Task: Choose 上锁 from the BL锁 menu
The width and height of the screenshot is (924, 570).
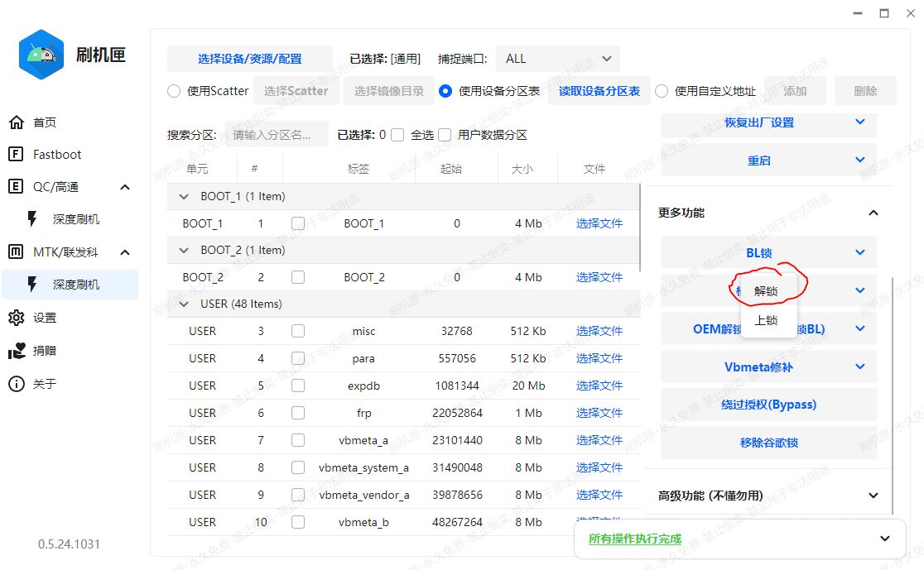Action: [x=766, y=320]
